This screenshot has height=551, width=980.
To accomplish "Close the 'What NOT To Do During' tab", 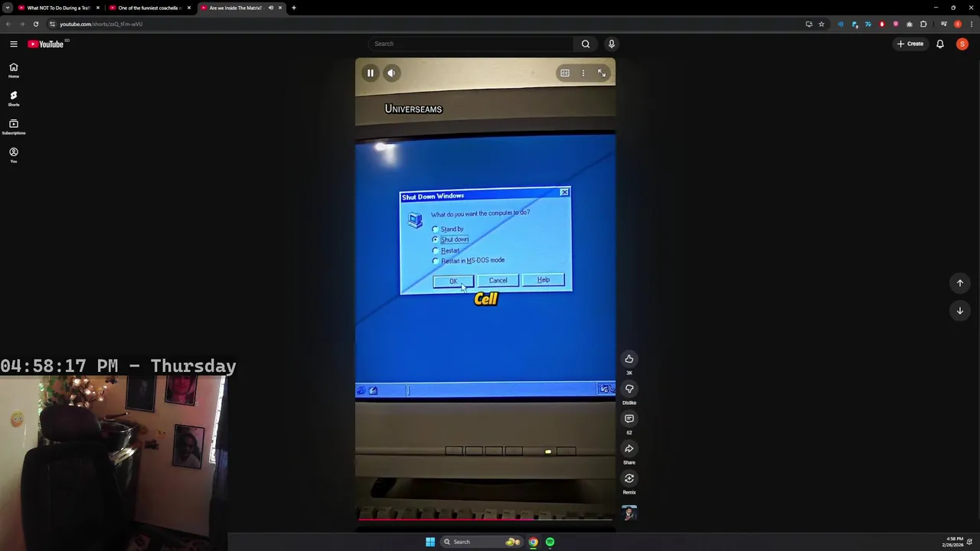I will click(97, 8).
